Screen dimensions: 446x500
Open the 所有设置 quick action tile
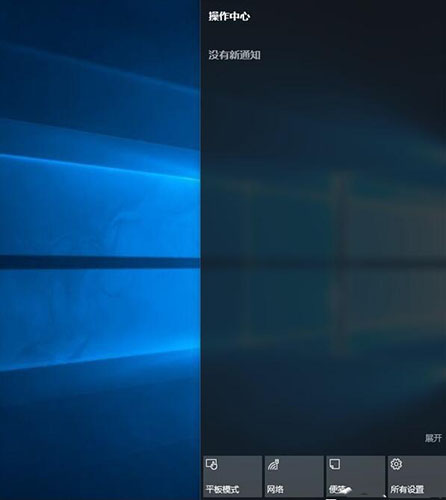click(417, 477)
